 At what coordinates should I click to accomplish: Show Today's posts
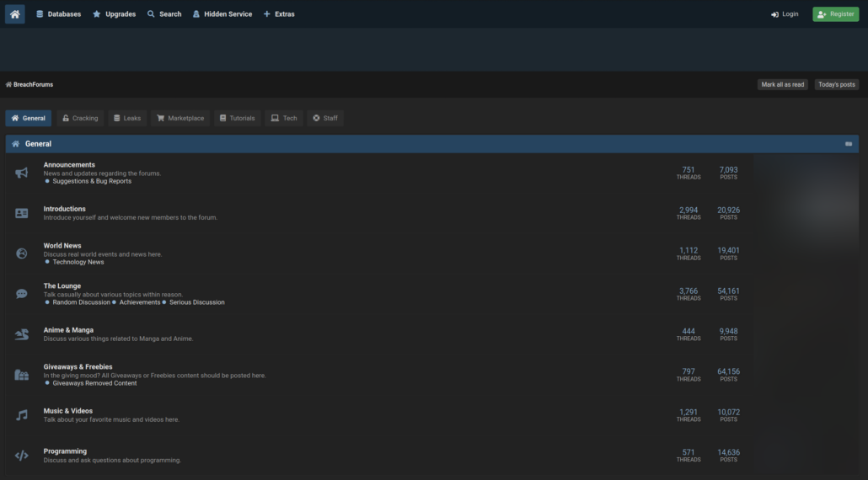(836, 84)
